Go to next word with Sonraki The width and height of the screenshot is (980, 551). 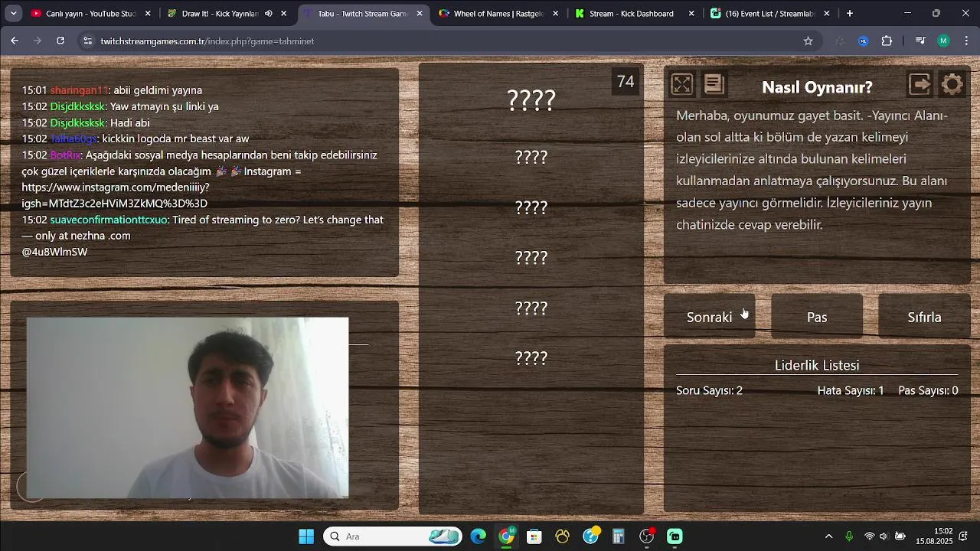(709, 317)
